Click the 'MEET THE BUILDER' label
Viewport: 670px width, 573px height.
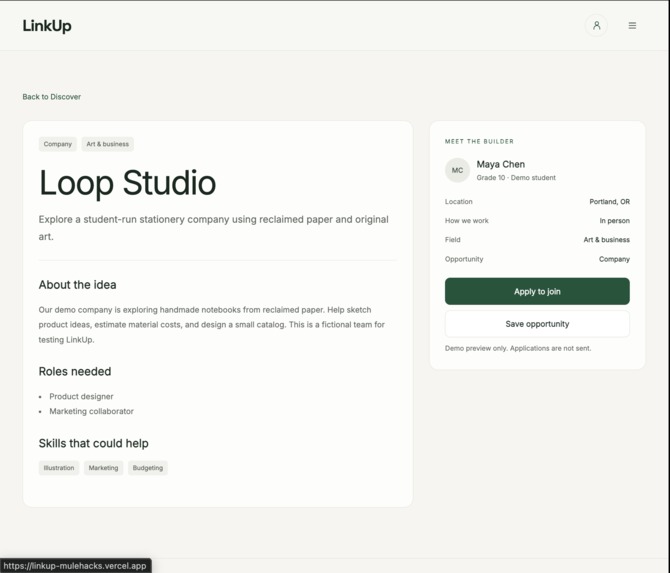click(x=479, y=141)
